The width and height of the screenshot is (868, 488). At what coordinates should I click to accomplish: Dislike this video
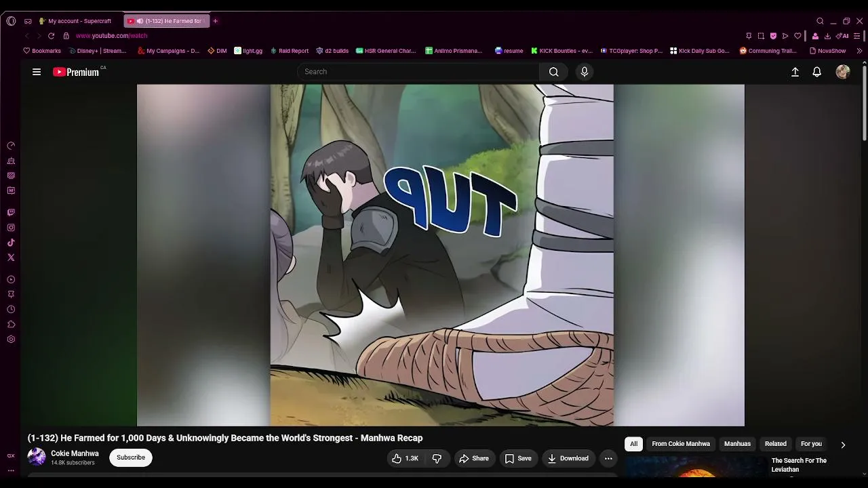tap(437, 458)
